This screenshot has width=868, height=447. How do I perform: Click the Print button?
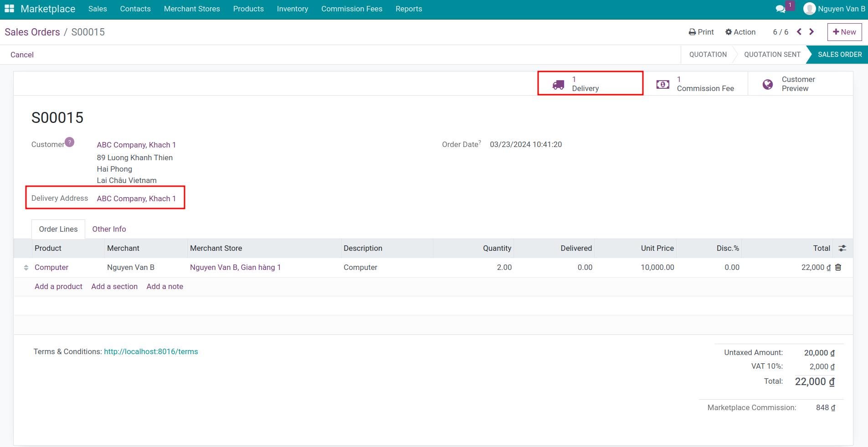click(x=701, y=32)
